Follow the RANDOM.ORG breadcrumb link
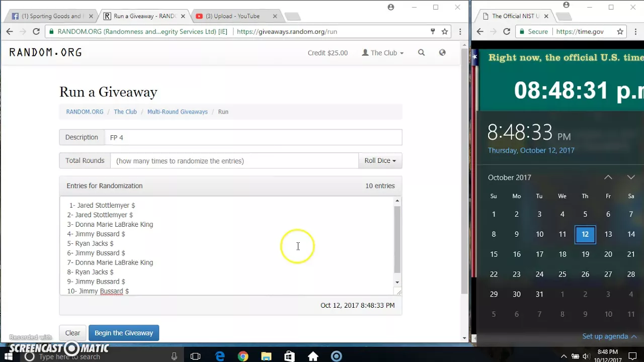Image resolution: width=644 pixels, height=362 pixels. click(x=85, y=112)
